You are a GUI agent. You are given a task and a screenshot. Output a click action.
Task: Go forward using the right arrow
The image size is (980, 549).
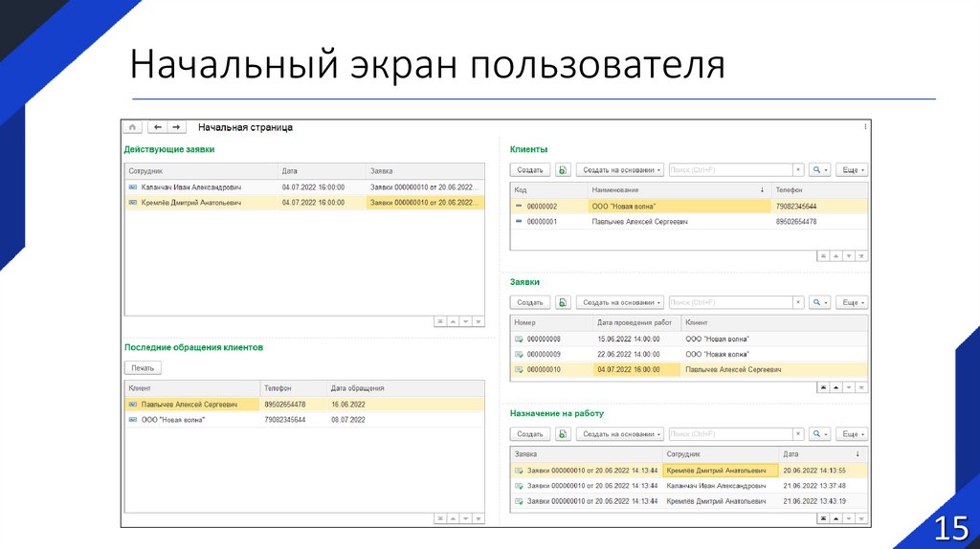[x=176, y=127]
